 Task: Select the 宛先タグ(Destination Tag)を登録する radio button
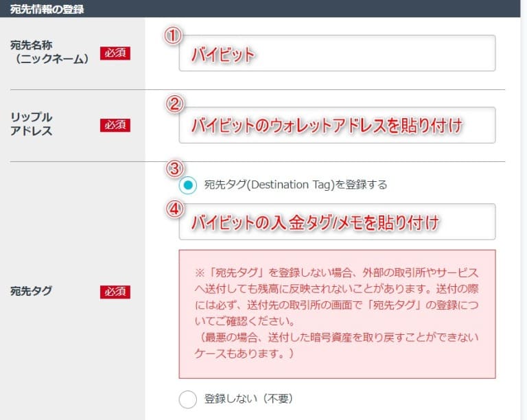pos(188,185)
